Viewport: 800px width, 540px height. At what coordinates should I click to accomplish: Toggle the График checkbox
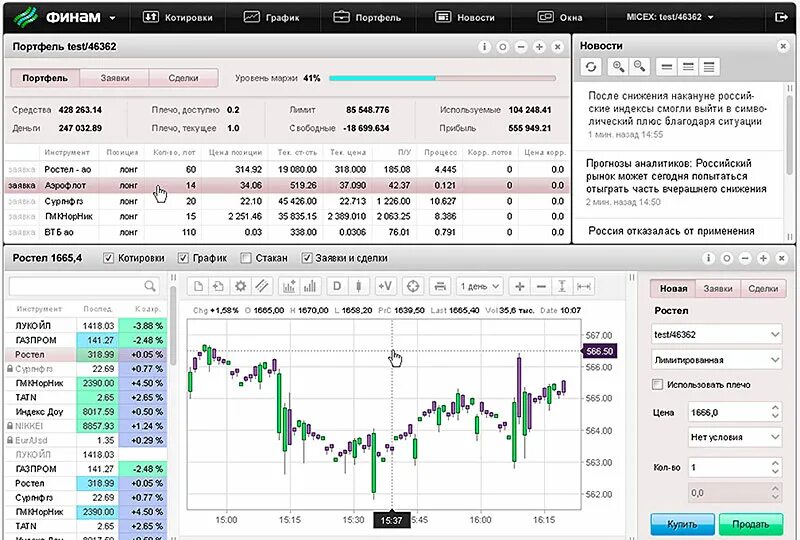click(183, 258)
